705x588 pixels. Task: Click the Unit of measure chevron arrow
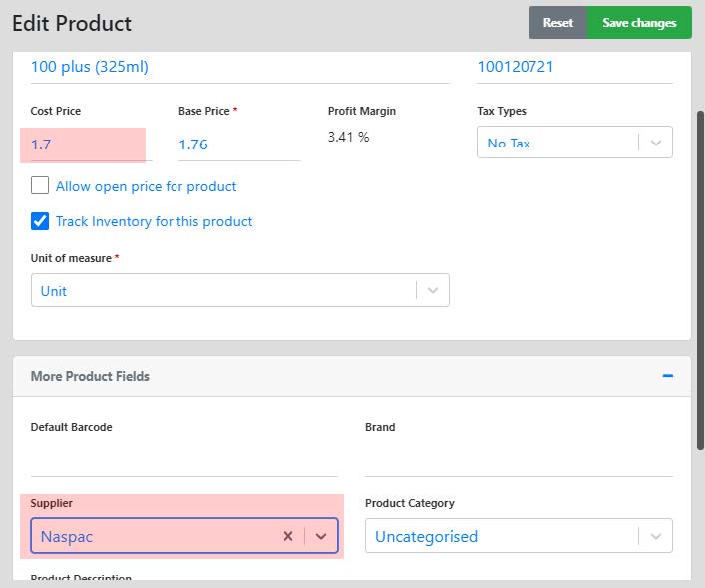tap(433, 290)
